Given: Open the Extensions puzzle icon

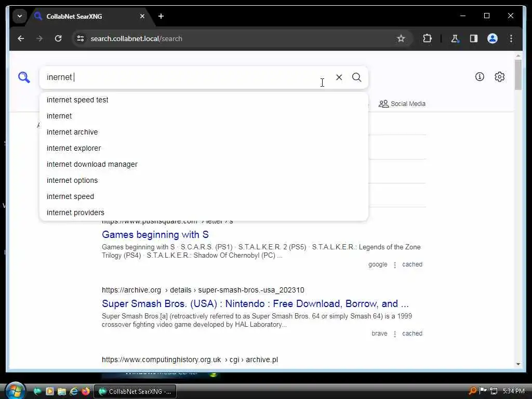Looking at the screenshot, I should pyautogui.click(x=427, y=38).
